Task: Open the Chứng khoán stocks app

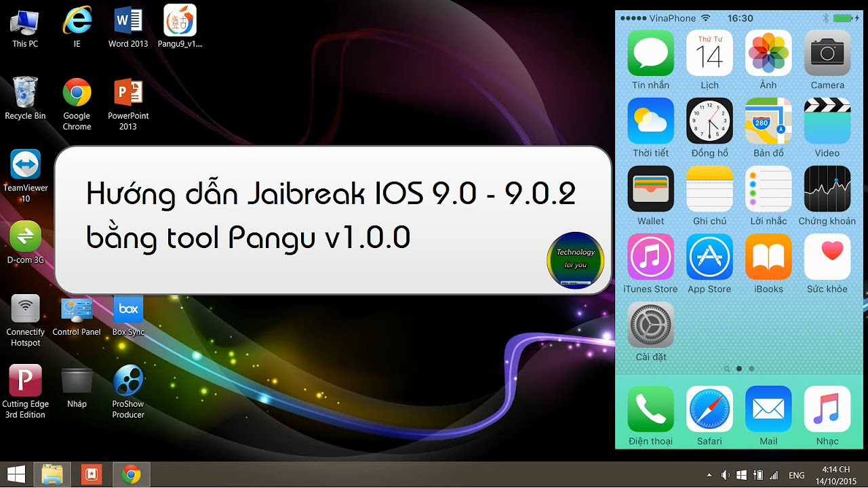Action: click(x=827, y=188)
